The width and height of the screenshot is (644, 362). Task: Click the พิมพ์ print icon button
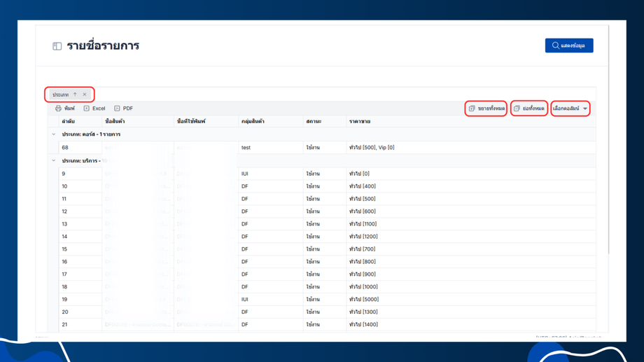(64, 109)
